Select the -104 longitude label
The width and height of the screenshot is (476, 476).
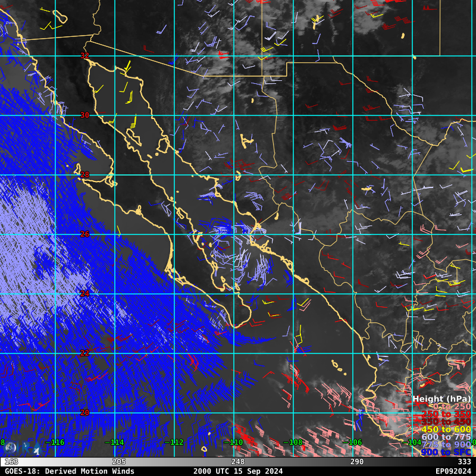(x=412, y=442)
